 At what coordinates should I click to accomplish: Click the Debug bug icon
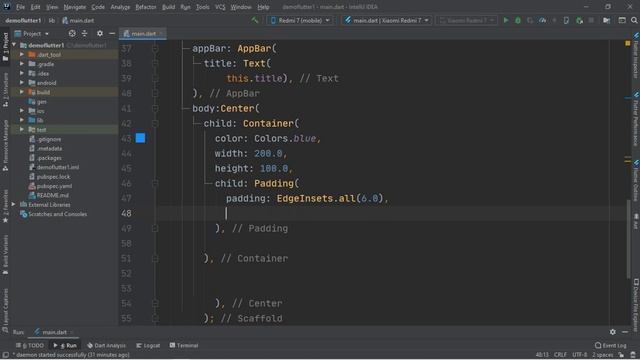[518, 20]
